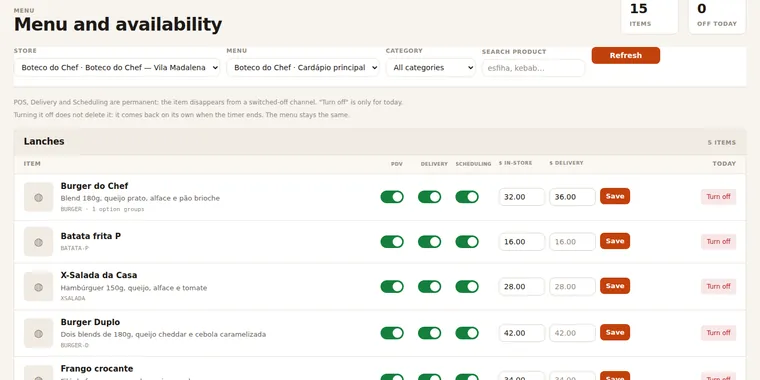The image size is (760, 380).
Task: Select the Burger do Chef item name
Action: click(x=95, y=186)
